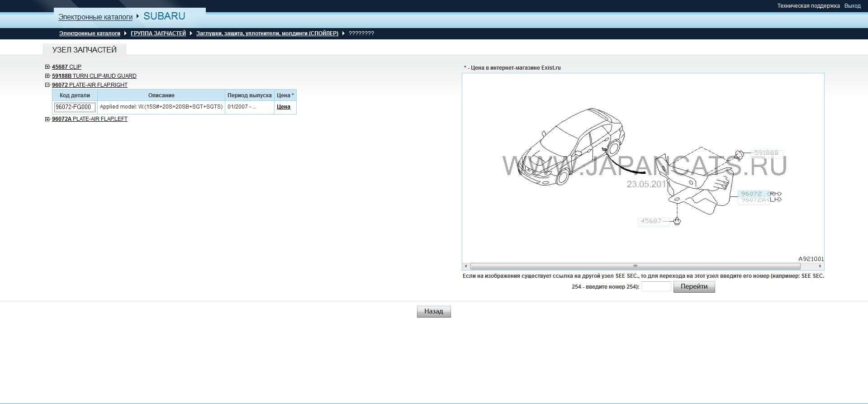868x404 pixels.
Task: Open the Цена price link for 96072-FG000
Action: pyautogui.click(x=284, y=107)
